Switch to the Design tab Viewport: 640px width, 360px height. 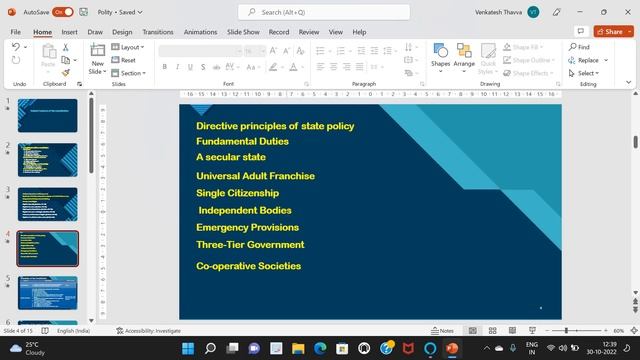(x=122, y=32)
